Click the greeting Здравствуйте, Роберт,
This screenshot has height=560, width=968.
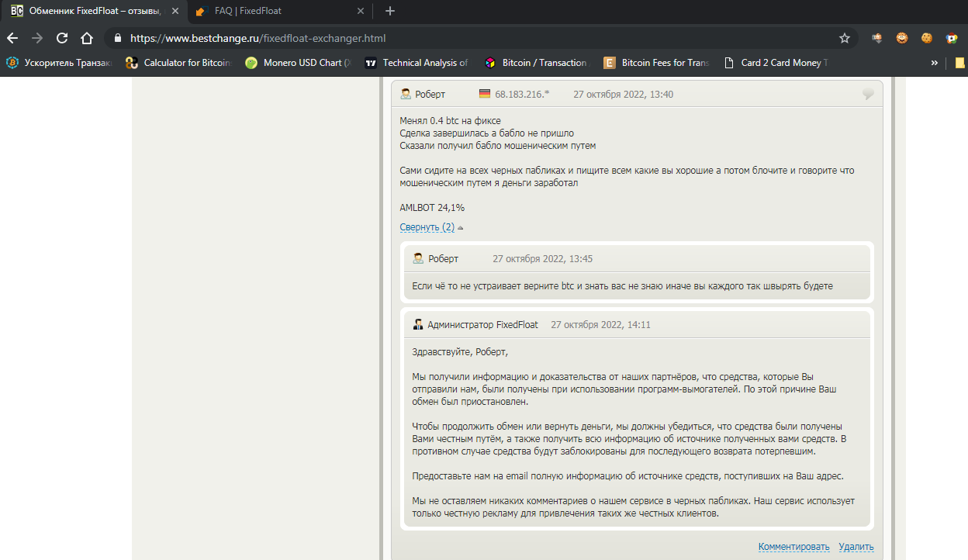tap(460, 352)
